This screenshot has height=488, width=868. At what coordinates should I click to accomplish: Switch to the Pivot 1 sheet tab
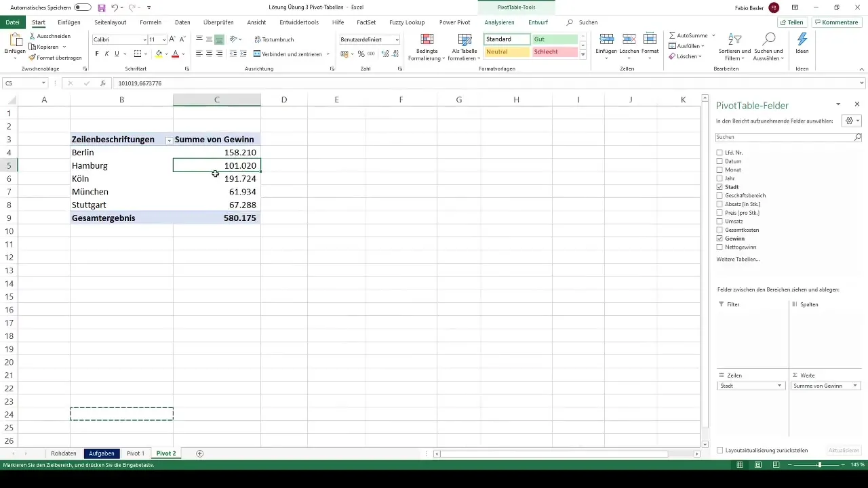coord(136,453)
